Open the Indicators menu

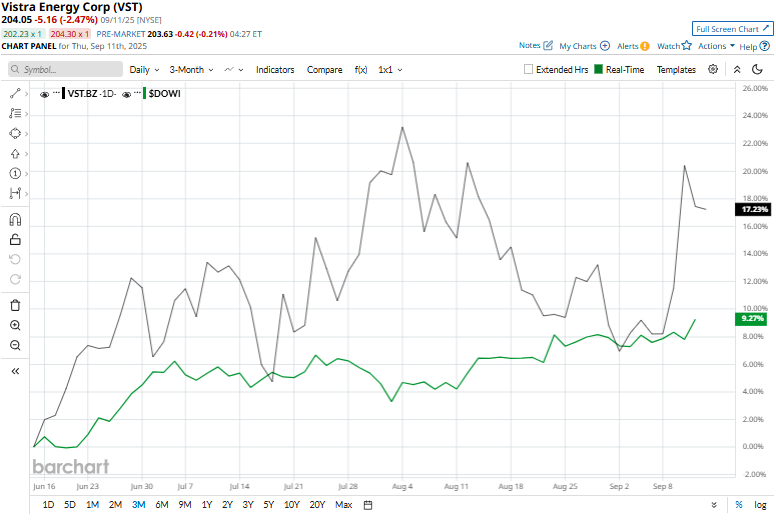pos(275,70)
